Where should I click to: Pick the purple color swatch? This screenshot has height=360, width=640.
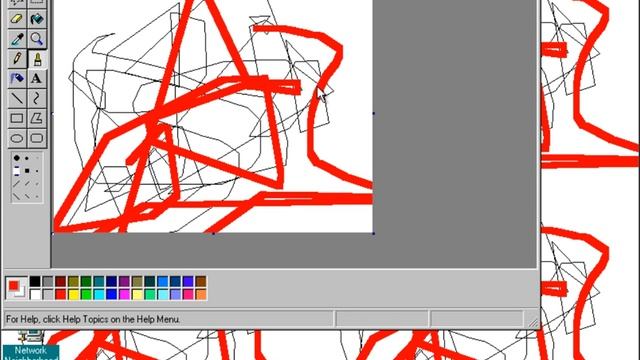[x=124, y=281]
